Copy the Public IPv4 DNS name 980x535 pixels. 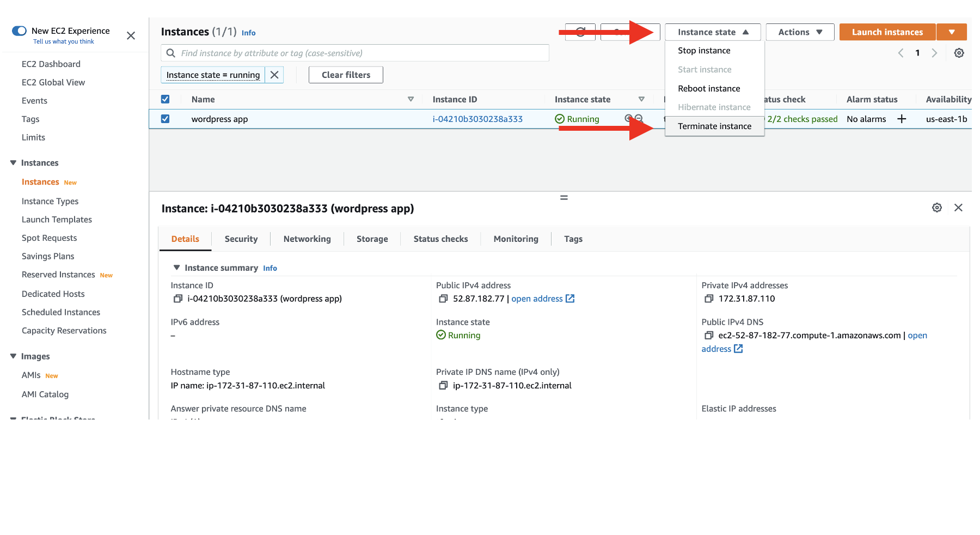(709, 336)
